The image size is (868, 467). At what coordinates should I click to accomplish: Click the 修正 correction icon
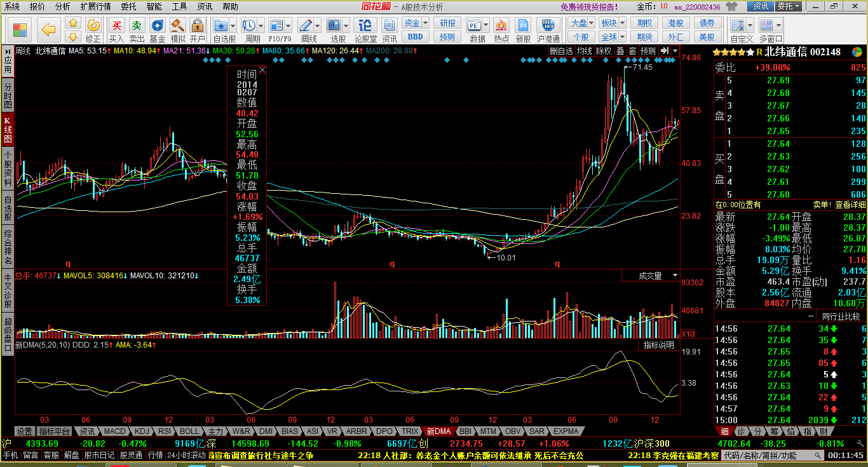[93, 26]
